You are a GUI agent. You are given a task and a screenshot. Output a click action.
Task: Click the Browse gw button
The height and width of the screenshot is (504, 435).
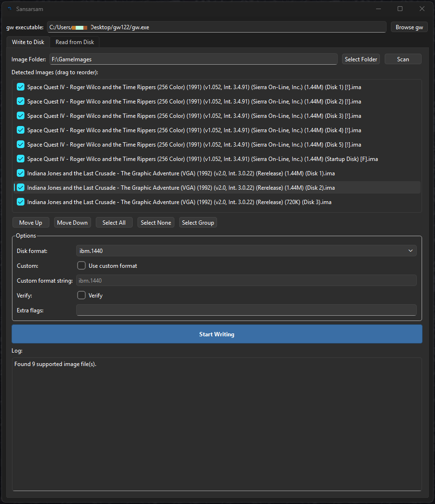coord(409,27)
